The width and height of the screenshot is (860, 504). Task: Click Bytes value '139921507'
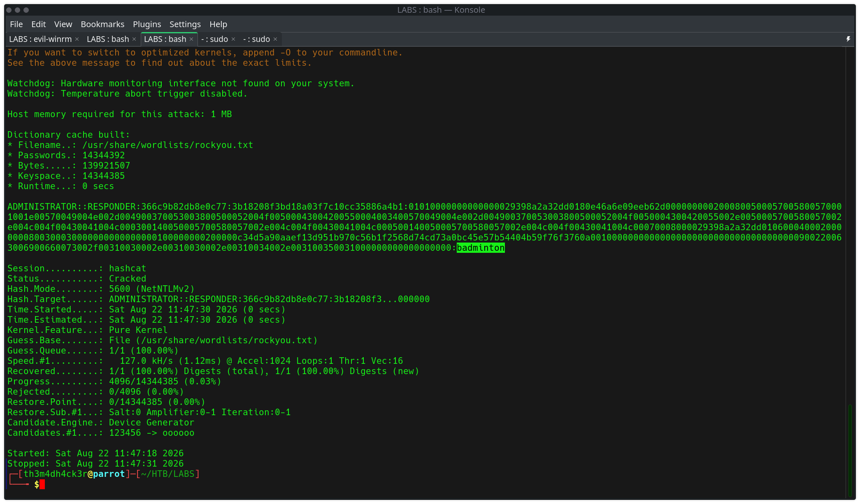[106, 166]
